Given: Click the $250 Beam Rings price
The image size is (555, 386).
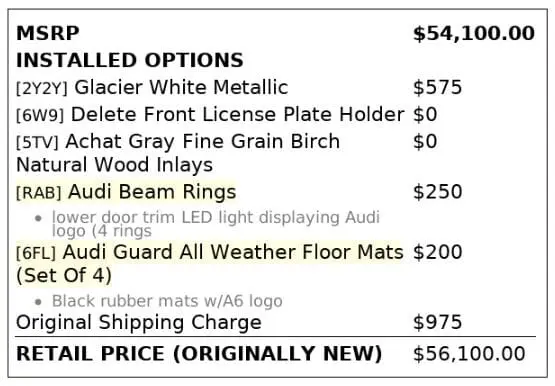Looking at the screenshot, I should 437,192.
